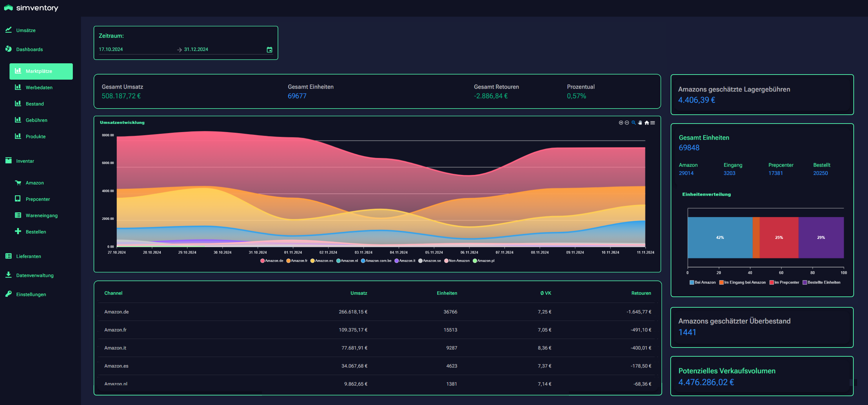
Task: Click the chart zoom-in plus icon
Action: (x=621, y=123)
